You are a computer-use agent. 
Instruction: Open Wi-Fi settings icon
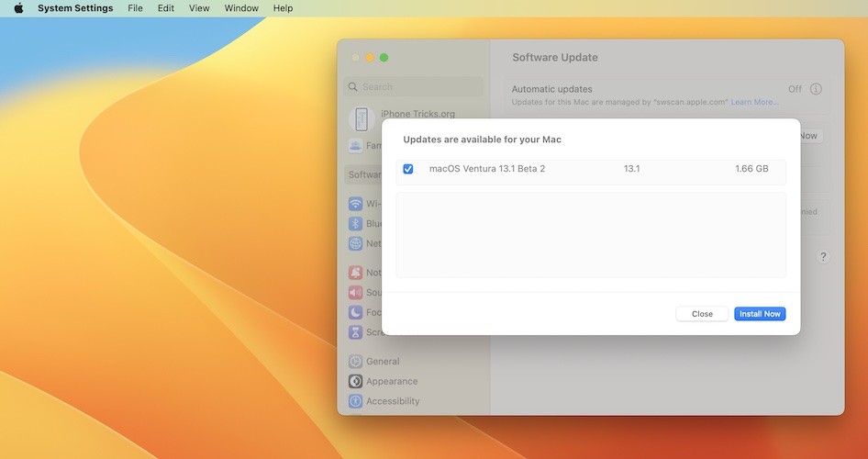click(355, 204)
